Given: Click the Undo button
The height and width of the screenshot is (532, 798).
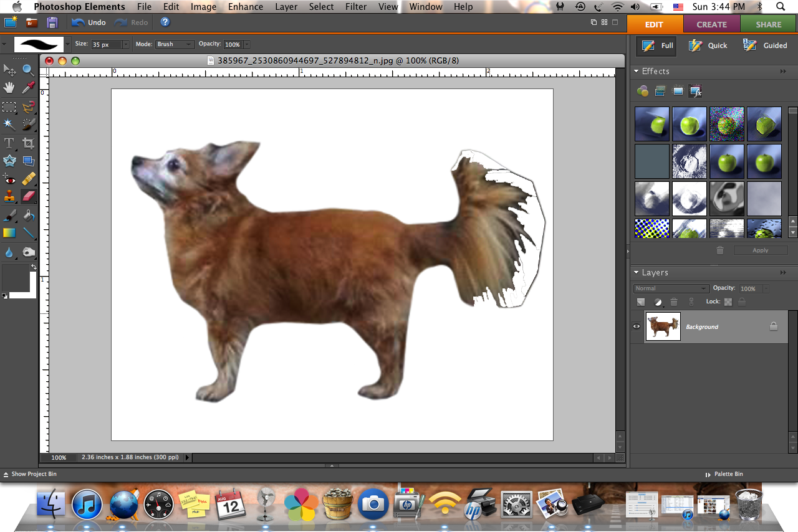Looking at the screenshot, I should 89,22.
